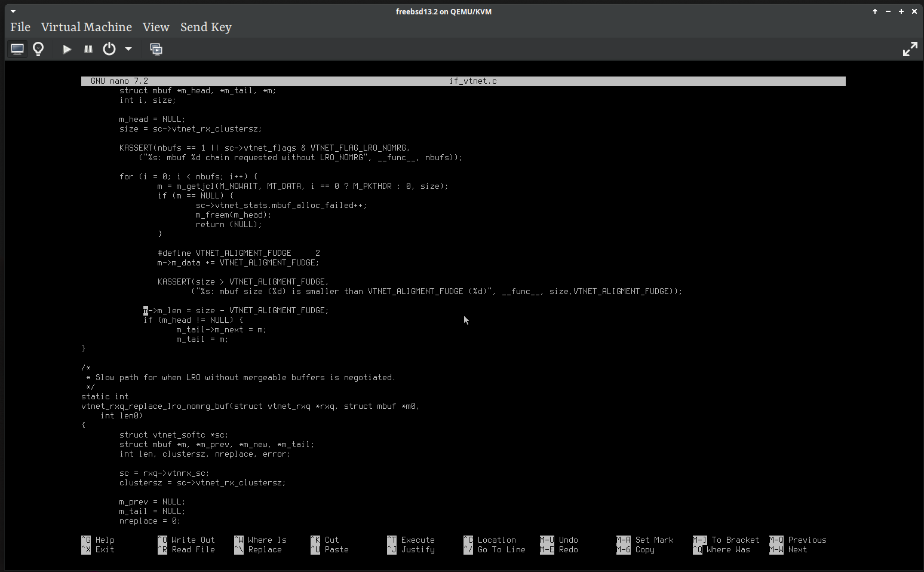This screenshot has width=924, height=572.
Task: Open the manage snapshots icon
Action: coord(156,49)
